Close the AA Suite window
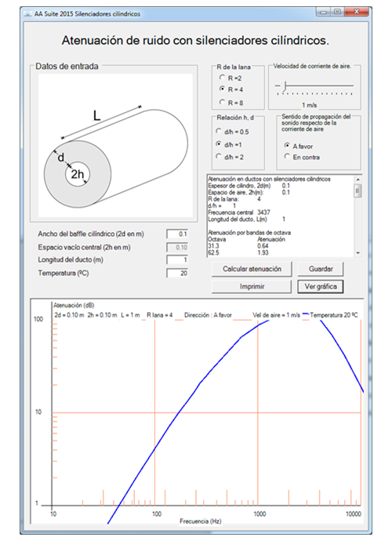Screen dimensions: 392x541 click(357, 12)
